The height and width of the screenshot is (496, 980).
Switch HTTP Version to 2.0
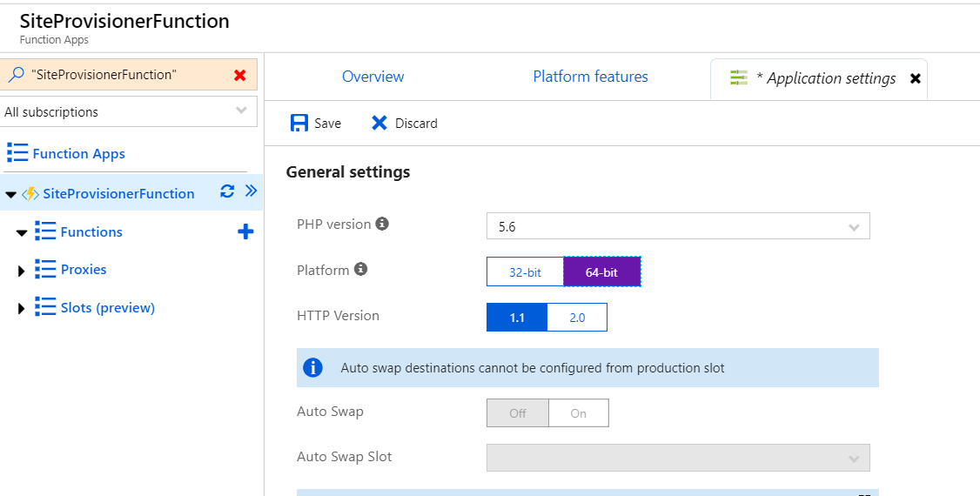coord(577,318)
